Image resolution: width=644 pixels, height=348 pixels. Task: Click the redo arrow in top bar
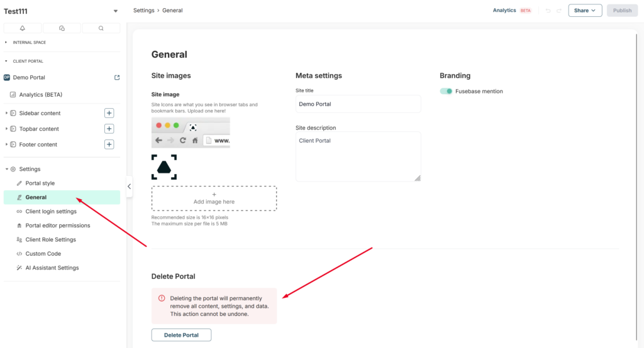pyautogui.click(x=559, y=11)
